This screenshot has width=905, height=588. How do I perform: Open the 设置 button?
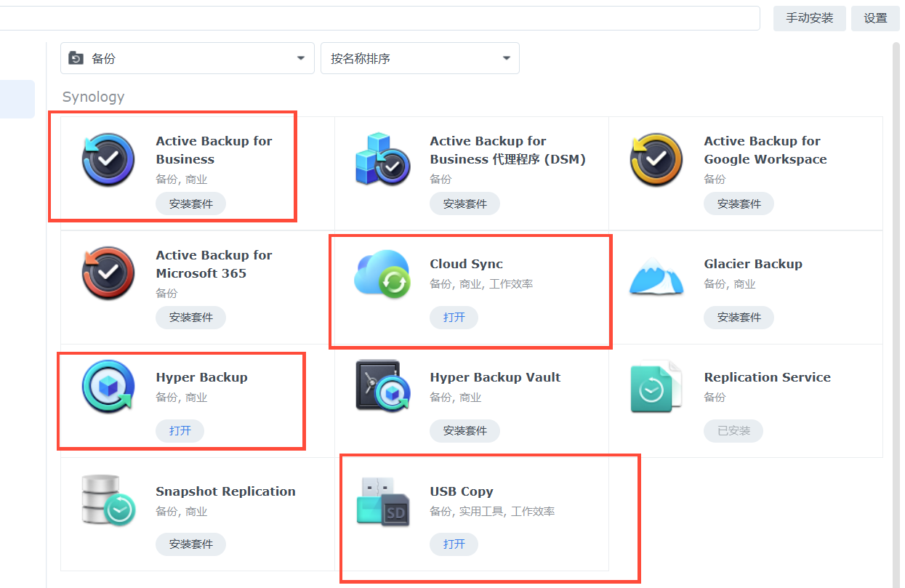pyautogui.click(x=876, y=18)
